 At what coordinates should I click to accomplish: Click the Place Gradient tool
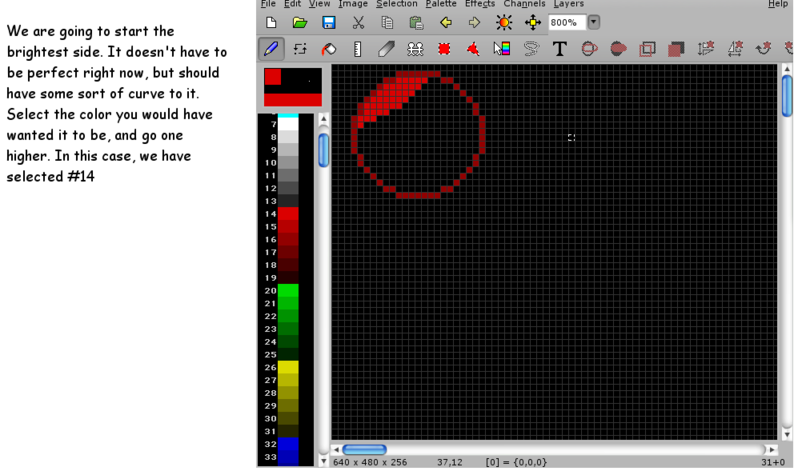point(502,48)
